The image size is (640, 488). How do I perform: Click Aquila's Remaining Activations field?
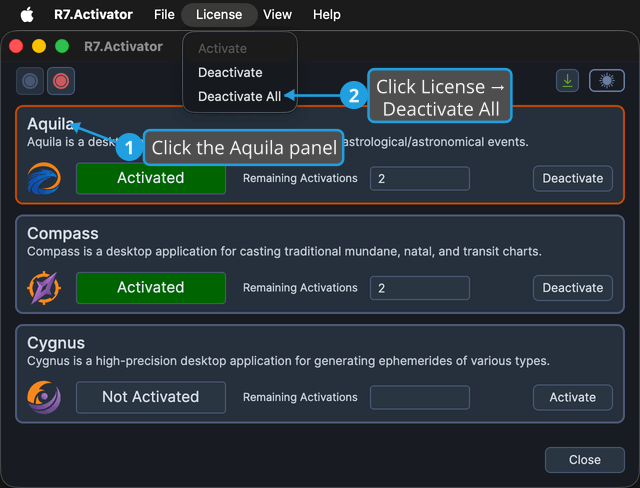(420, 178)
